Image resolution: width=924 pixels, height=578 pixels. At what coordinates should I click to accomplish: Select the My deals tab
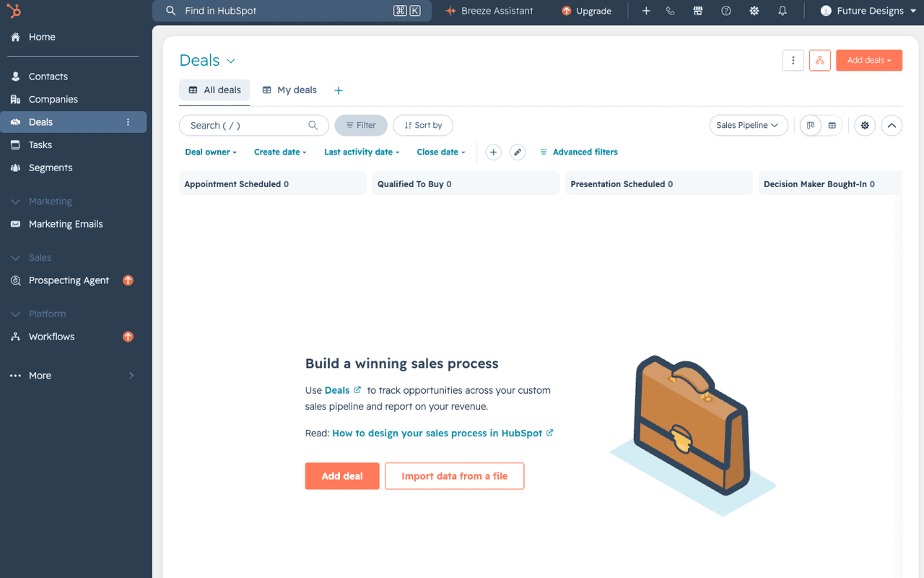pos(289,90)
